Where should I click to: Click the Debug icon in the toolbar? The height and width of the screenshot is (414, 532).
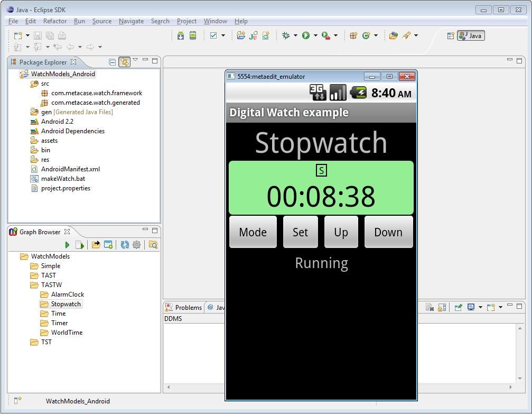tap(286, 35)
